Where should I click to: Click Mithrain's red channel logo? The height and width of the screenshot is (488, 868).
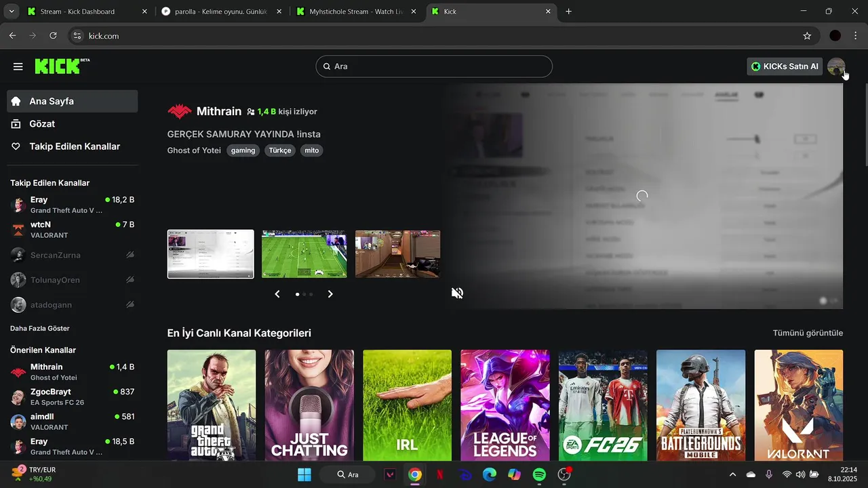(x=179, y=111)
